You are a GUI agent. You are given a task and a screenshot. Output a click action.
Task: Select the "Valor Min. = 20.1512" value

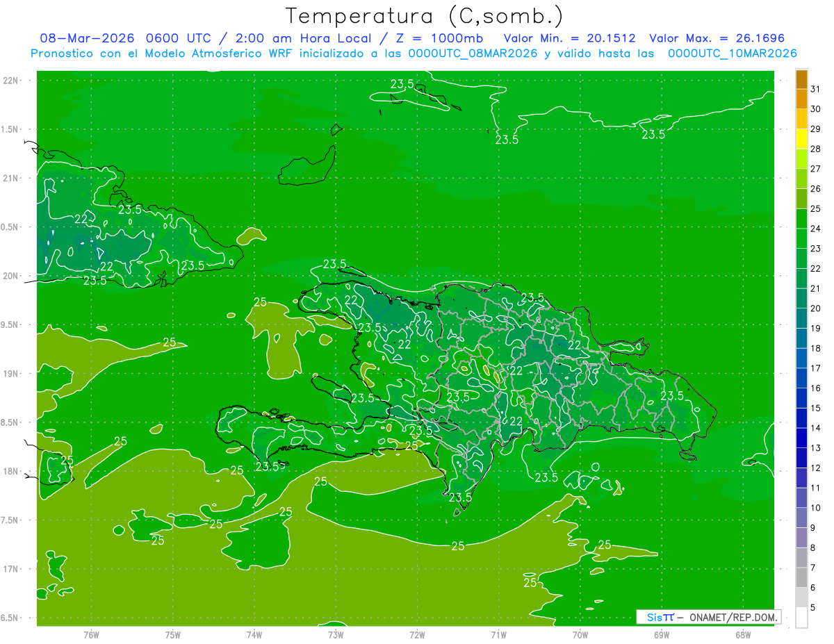(569, 38)
